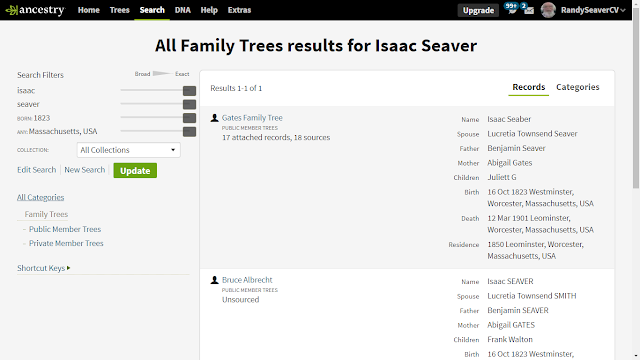Click child Frank Walton
Image resolution: width=640 pixels, height=360 pixels.
point(510,340)
